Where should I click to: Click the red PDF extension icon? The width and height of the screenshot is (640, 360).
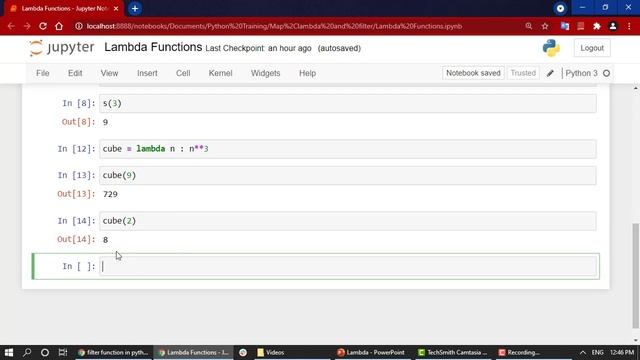[581, 26]
